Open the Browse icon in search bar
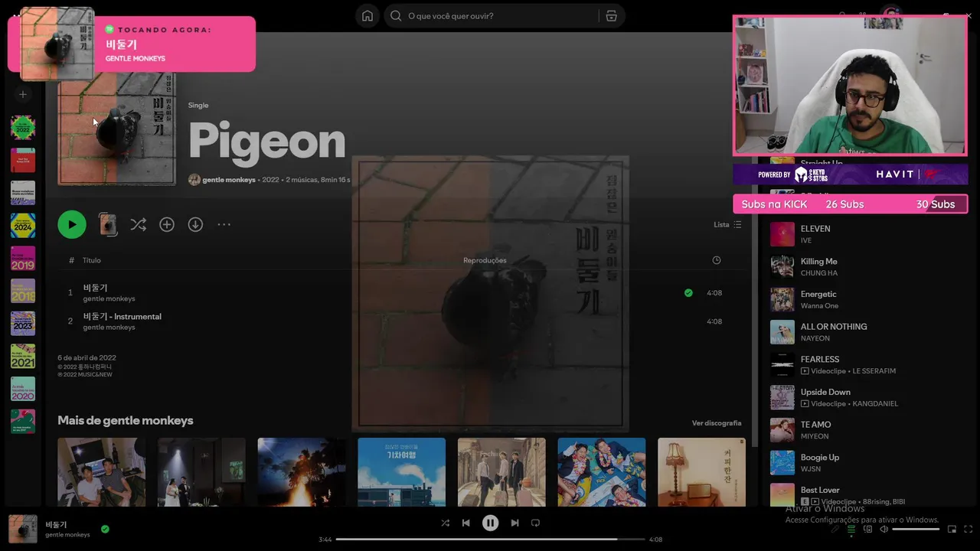Image resolution: width=980 pixels, height=551 pixels. pos(611,16)
